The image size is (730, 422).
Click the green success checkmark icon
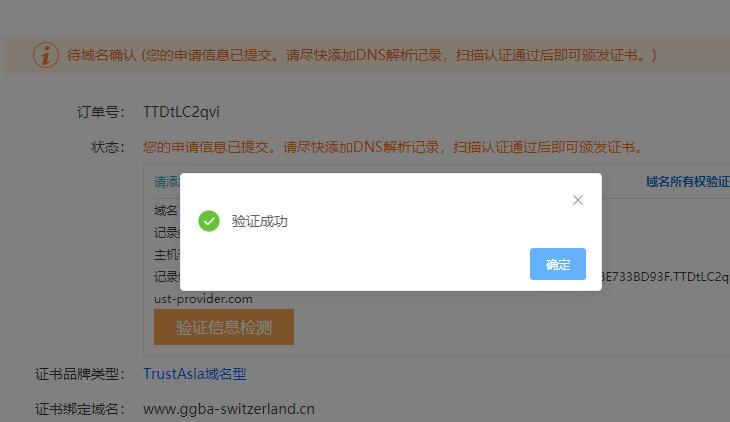point(209,221)
